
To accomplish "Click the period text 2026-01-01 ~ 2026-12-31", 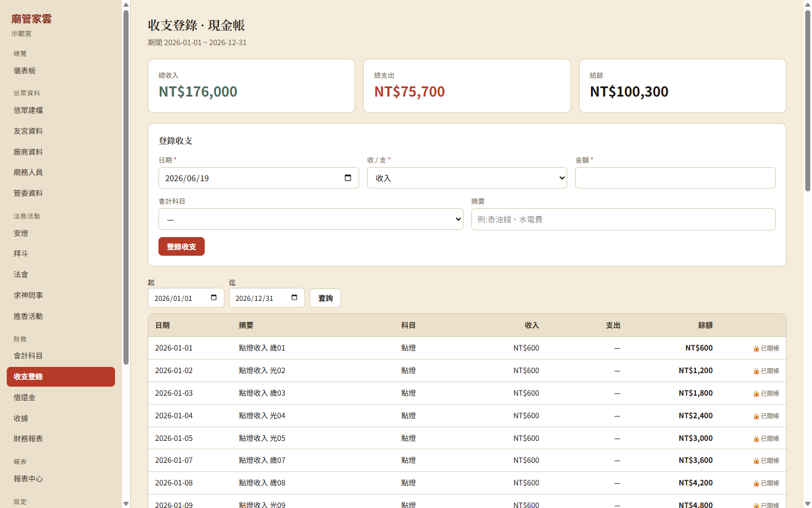I will (x=205, y=42).
